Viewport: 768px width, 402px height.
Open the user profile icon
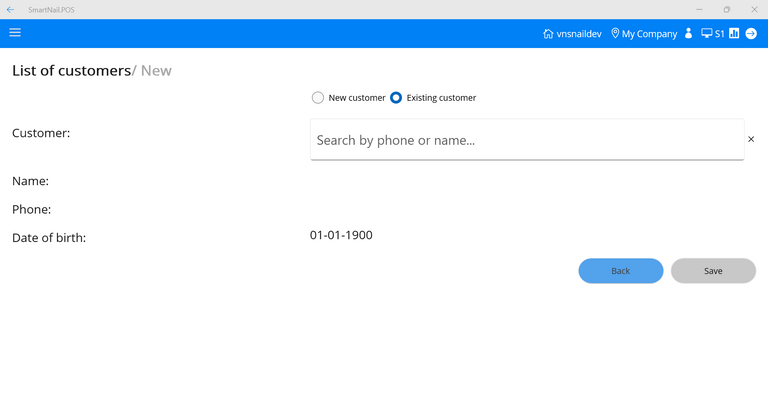click(x=688, y=34)
